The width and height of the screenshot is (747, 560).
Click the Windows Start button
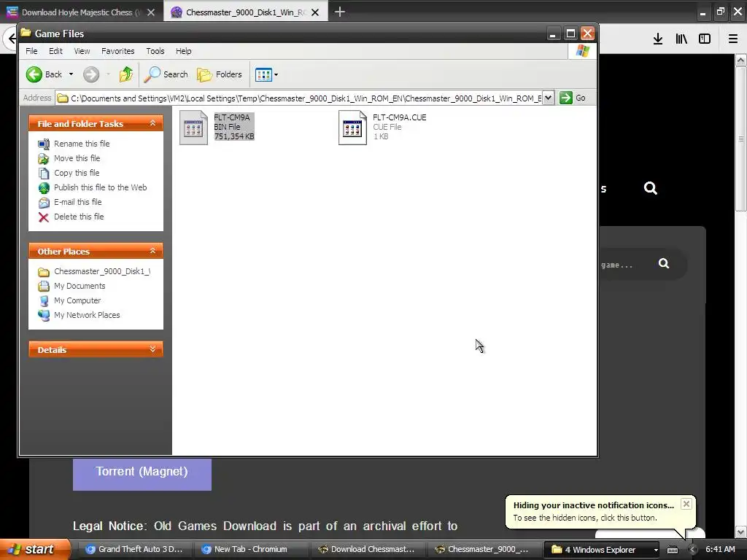pyautogui.click(x=35, y=550)
